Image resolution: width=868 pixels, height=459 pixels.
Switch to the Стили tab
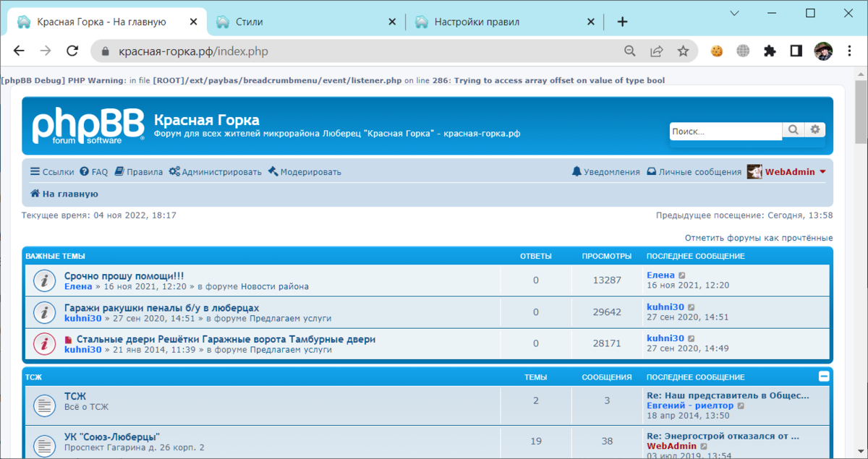[307, 22]
